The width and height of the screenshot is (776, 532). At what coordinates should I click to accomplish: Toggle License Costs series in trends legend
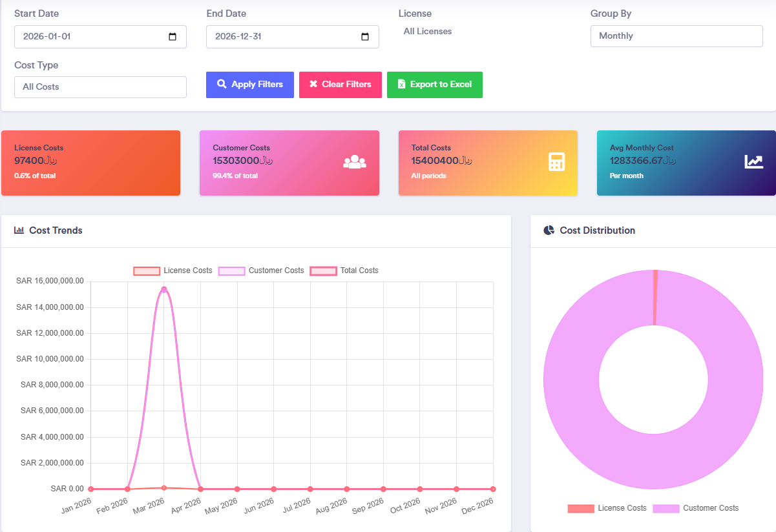coord(173,271)
